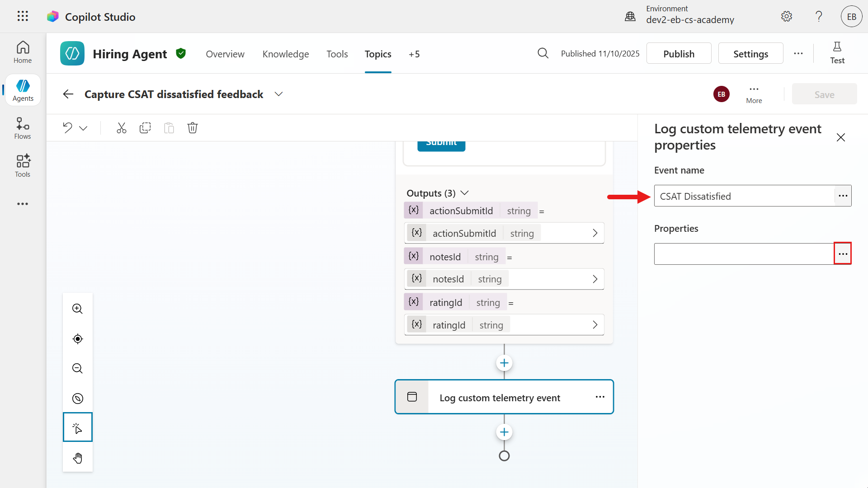868x488 pixels.
Task: Click the EB collaborator avatar
Action: point(721,94)
